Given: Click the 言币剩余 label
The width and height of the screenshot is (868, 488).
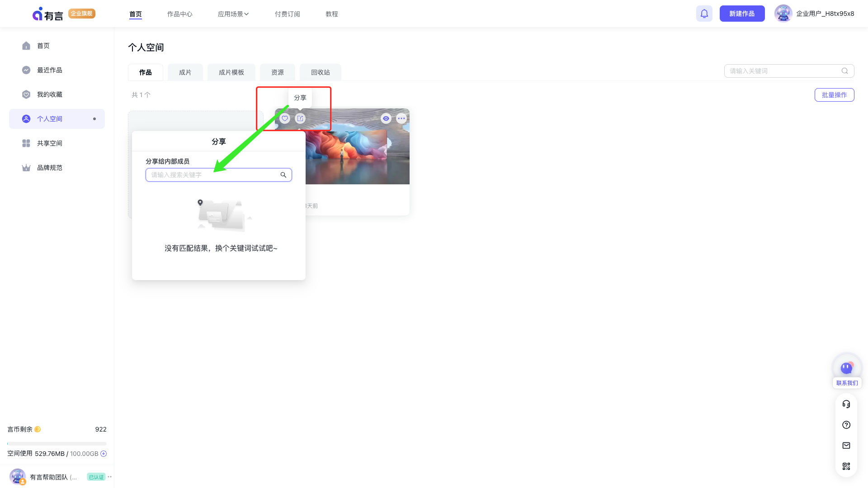Looking at the screenshot, I should [x=20, y=429].
